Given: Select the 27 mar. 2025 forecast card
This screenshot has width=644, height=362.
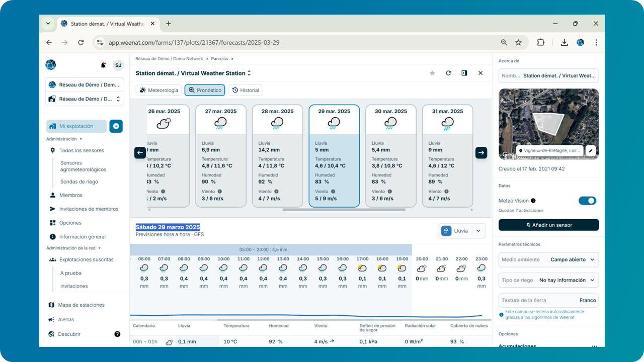Looking at the screenshot, I should tap(221, 156).
